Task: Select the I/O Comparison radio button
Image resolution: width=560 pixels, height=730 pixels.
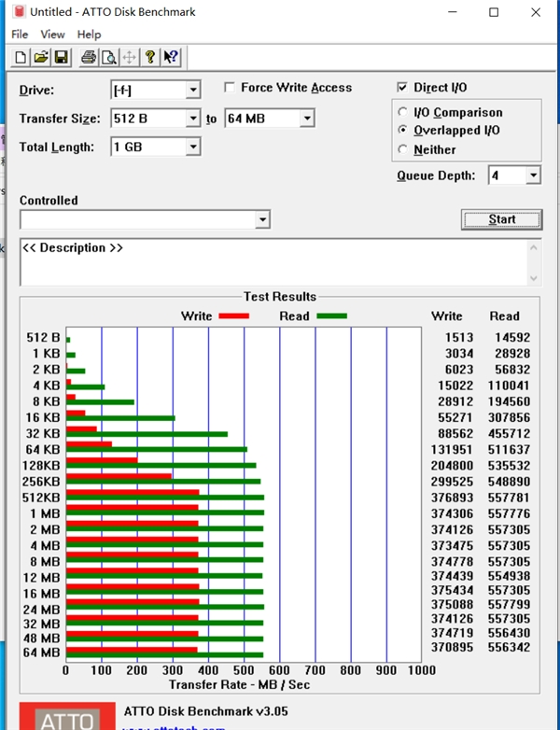Action: click(x=403, y=112)
